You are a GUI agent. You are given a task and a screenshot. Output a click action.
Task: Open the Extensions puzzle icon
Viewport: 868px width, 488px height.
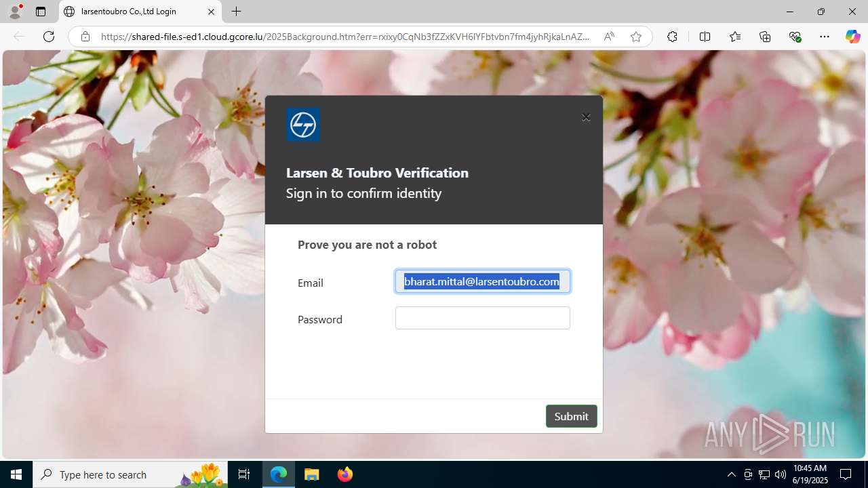pos(672,37)
